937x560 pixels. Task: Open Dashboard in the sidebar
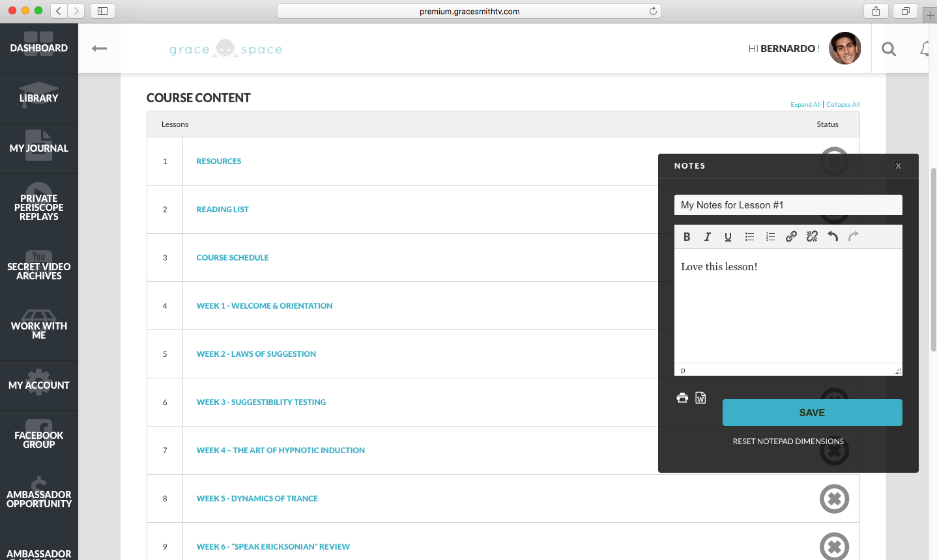coord(39,48)
